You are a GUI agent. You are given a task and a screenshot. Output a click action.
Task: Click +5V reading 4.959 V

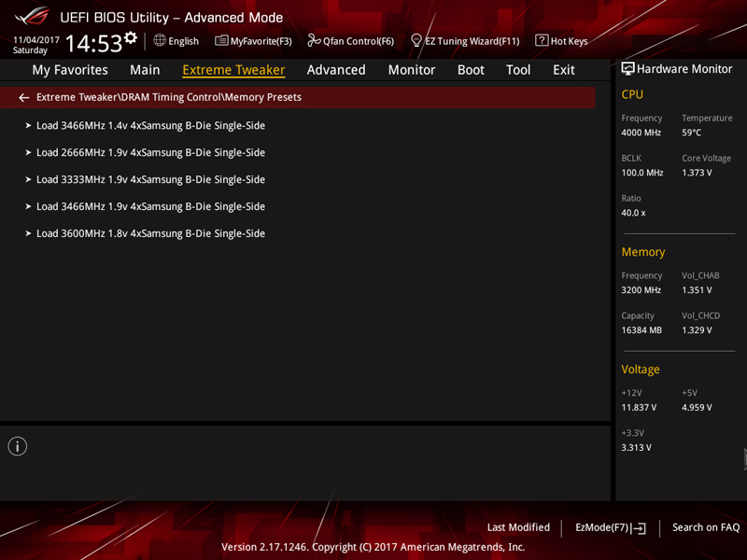(x=697, y=408)
